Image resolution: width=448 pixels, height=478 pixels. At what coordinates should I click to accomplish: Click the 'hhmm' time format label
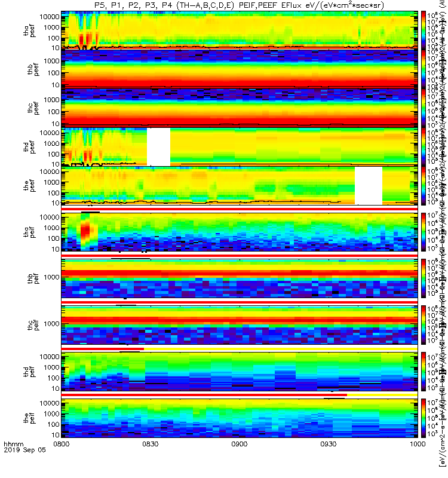pos(13,444)
